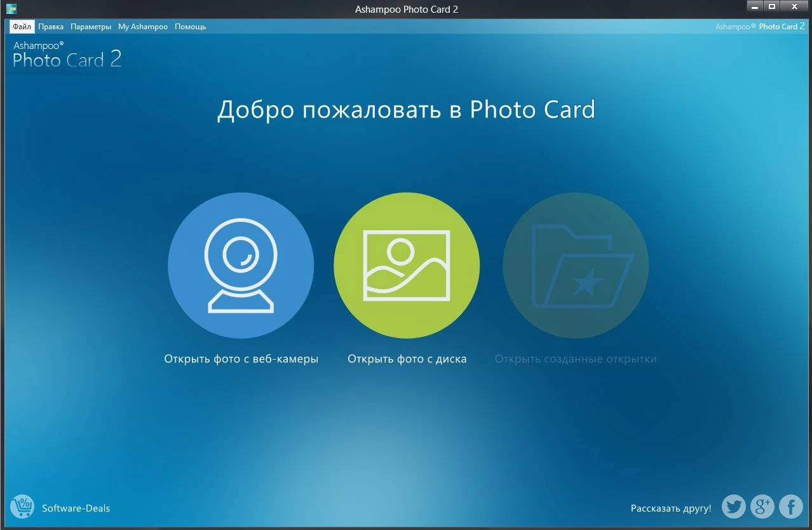This screenshot has height=530, width=812.
Task: Open the Правка menu
Action: 51,27
